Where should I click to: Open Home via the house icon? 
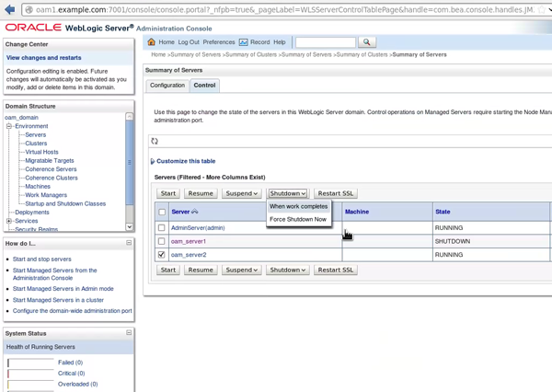[x=152, y=42]
